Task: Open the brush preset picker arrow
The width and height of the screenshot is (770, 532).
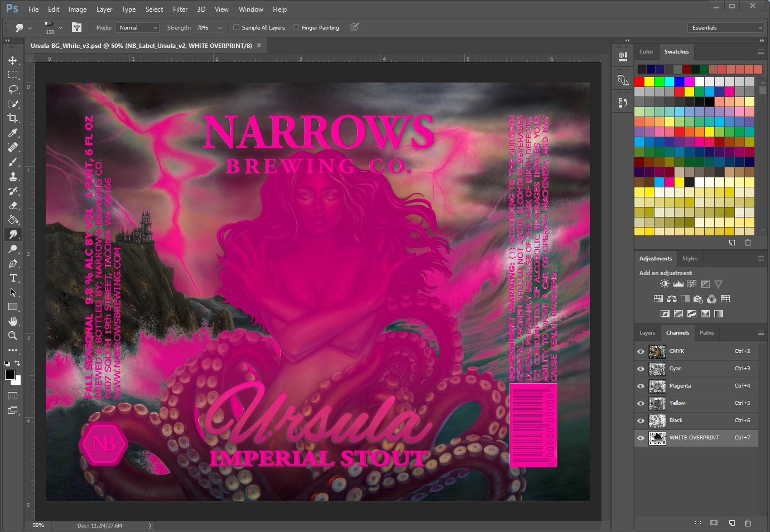Action: 60,27
